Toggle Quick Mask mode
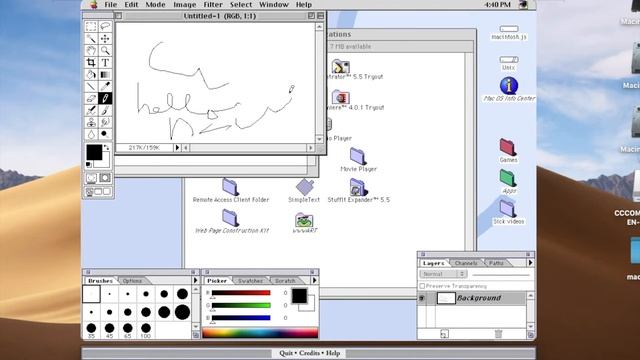Screen dimensions: 640x360 point(105,178)
